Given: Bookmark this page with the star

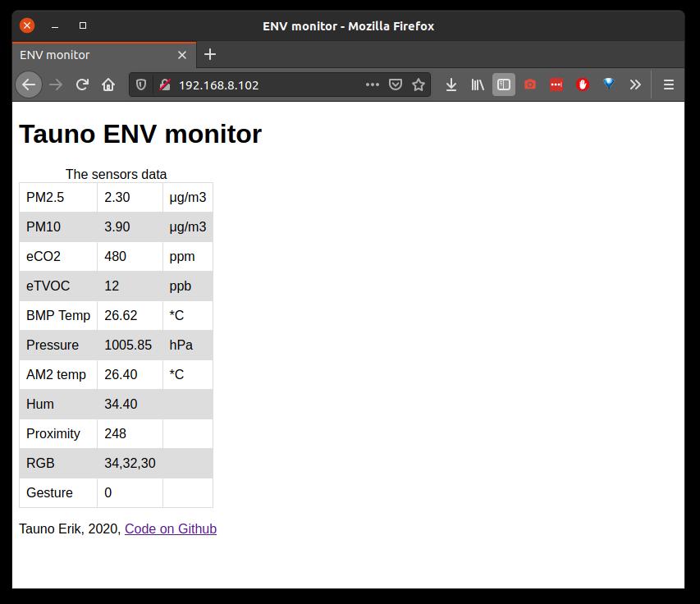Looking at the screenshot, I should pos(419,85).
